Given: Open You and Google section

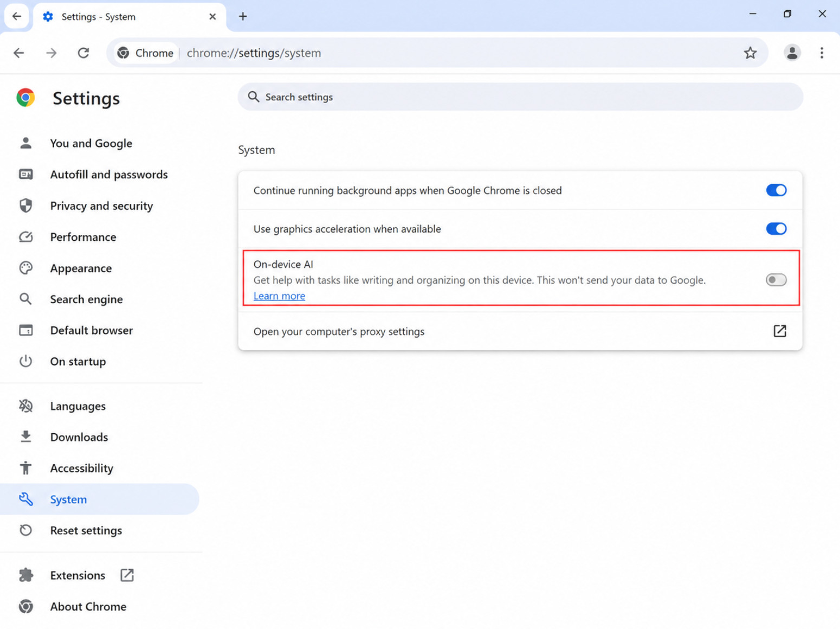Looking at the screenshot, I should [x=91, y=143].
